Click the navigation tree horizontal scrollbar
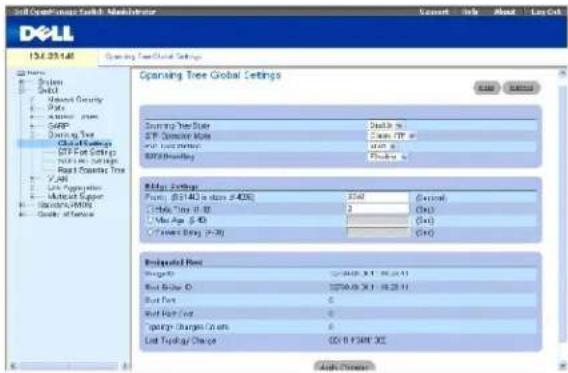This screenshot has width=568, height=373. tap(69, 366)
